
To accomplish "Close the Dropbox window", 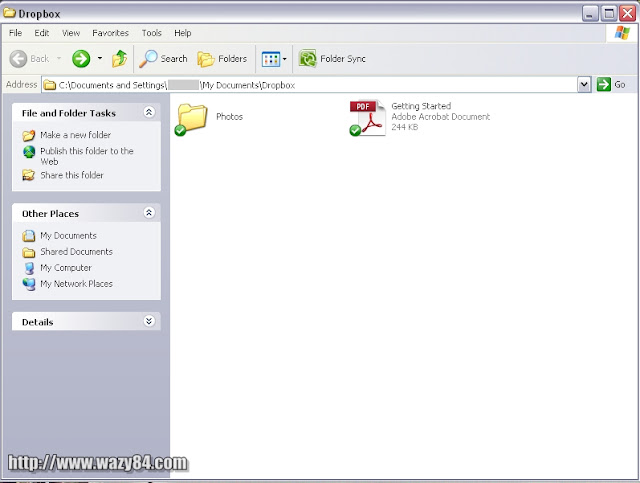I will point(627,13).
